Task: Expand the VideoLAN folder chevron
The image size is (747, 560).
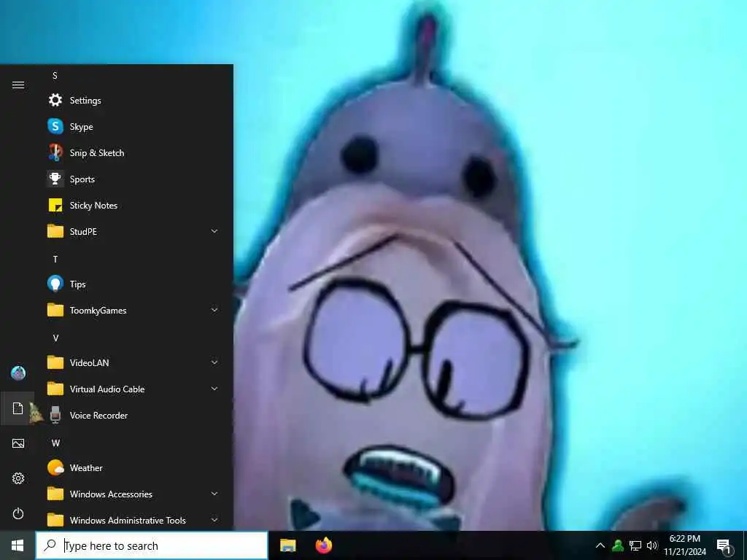Action: 214,362
